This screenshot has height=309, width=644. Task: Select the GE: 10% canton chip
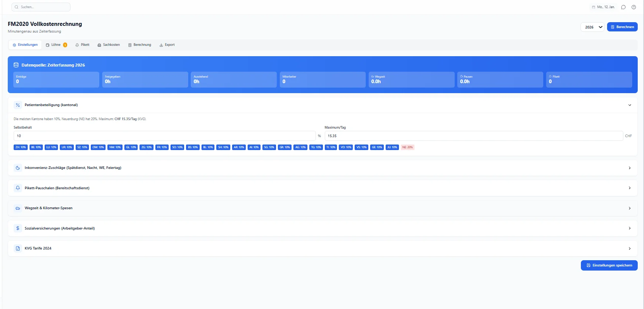point(377,147)
